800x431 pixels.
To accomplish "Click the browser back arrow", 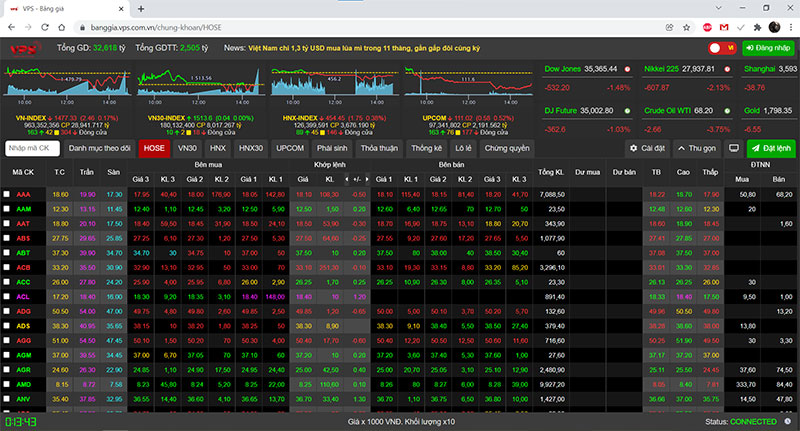I will click(13, 27).
